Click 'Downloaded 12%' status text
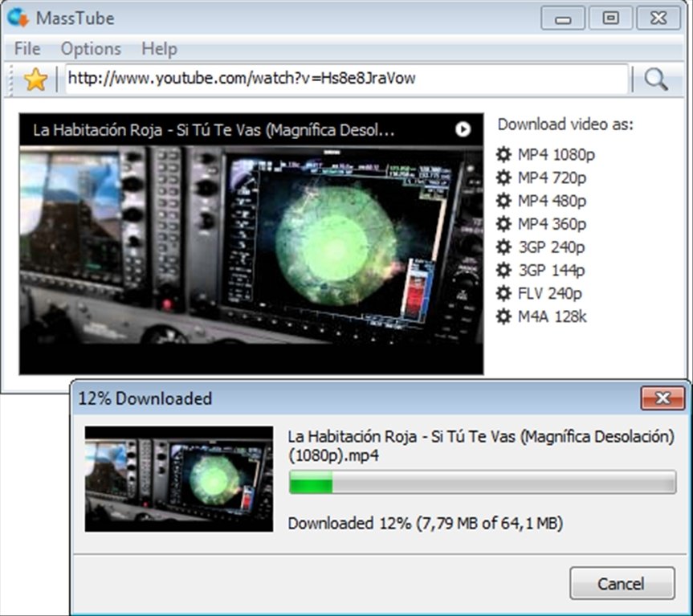Image resolution: width=693 pixels, height=616 pixels. pos(425,523)
